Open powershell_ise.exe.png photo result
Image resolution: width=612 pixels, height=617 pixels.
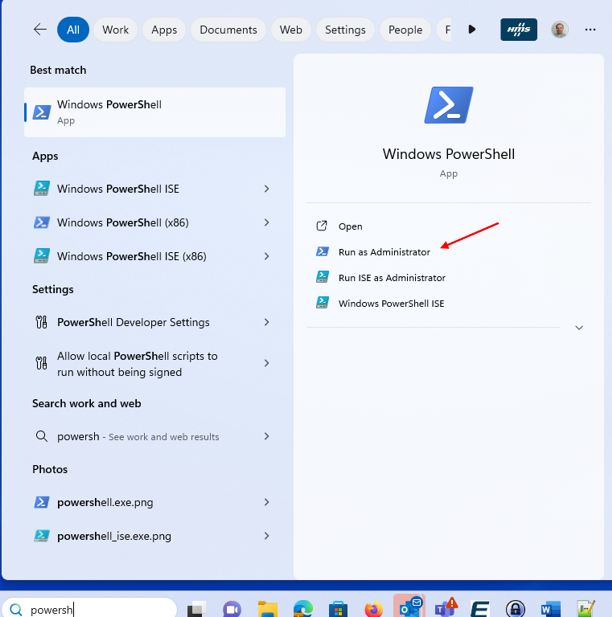coord(155,536)
